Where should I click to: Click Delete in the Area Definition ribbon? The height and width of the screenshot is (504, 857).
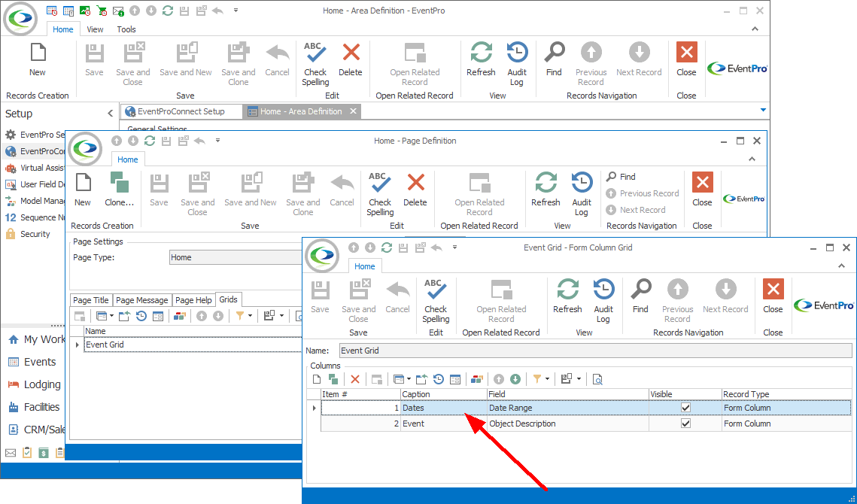point(351,60)
